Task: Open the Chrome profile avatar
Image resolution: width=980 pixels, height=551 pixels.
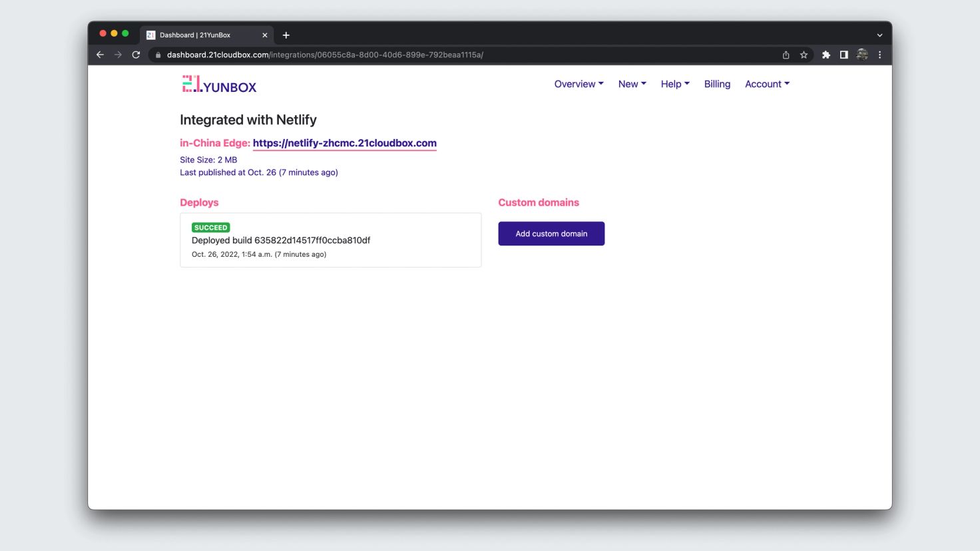Action: 862,55
